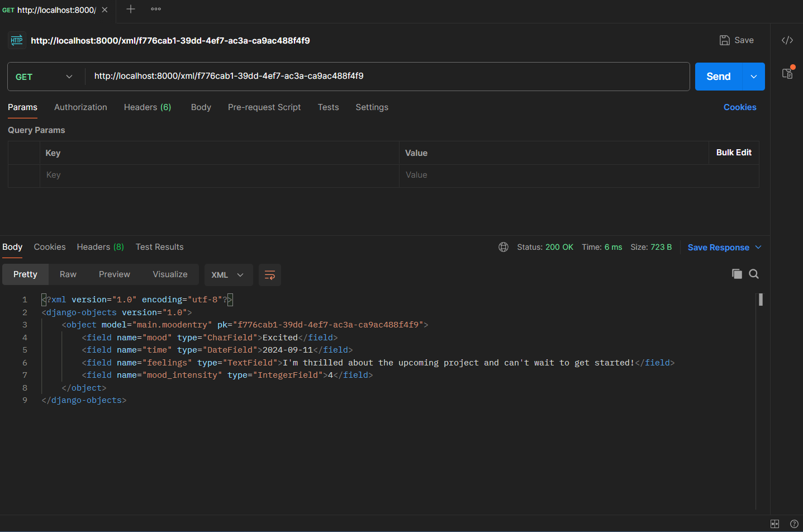Toggle two-pane view icon in status bar
Screen dimensions: 803x532
click(775, 524)
